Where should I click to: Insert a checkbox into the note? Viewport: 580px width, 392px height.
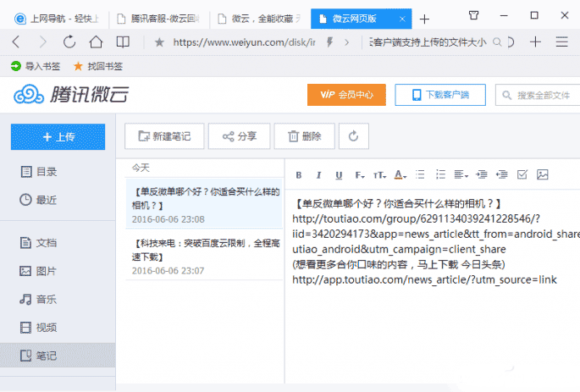[x=522, y=174]
